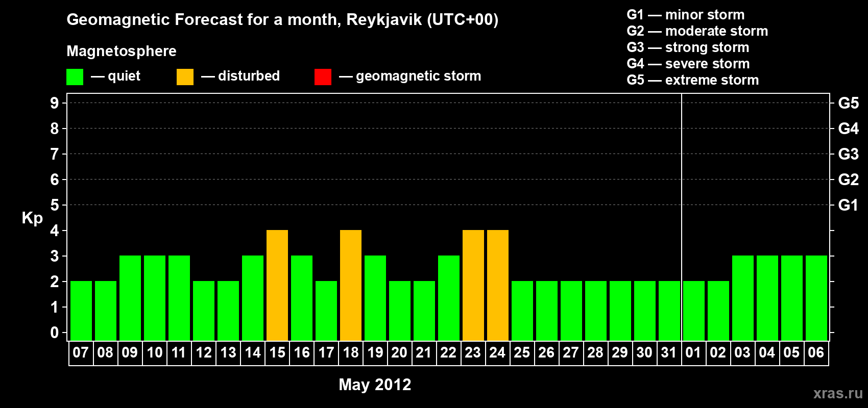Click the '— quiet' legend label
The image size is (868, 408).
click(115, 76)
